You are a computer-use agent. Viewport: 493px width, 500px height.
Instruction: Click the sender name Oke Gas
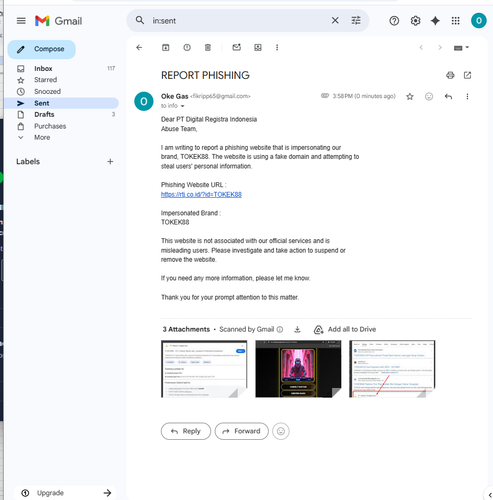[175, 96]
